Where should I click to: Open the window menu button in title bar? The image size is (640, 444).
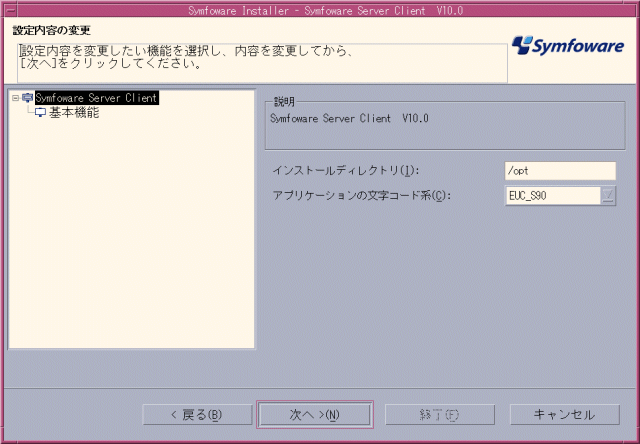point(9,10)
